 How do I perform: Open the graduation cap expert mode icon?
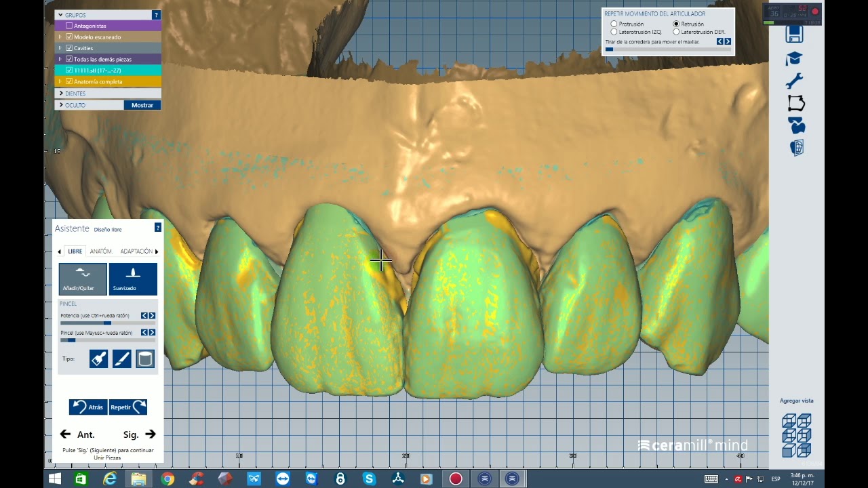(794, 59)
